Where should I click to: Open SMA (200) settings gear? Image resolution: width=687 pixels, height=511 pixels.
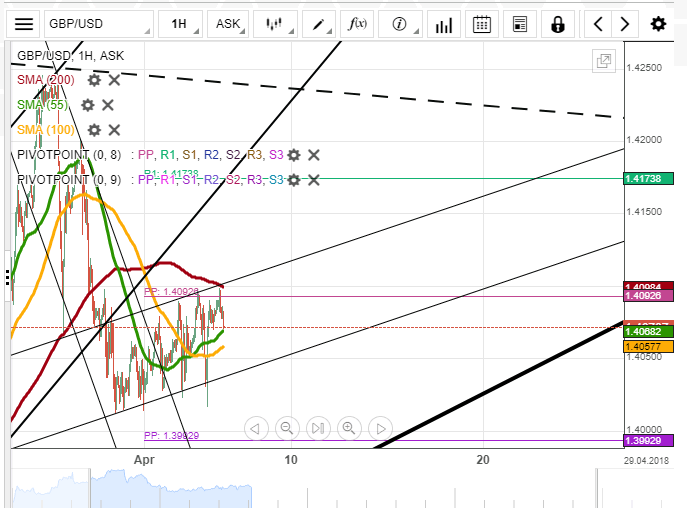94,80
